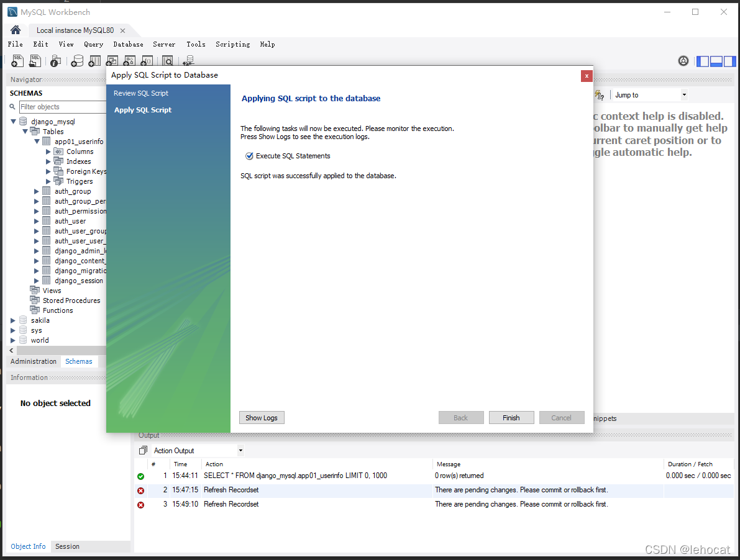Image resolution: width=740 pixels, height=560 pixels.
Task: Expand the Columns node
Action: coord(48,151)
